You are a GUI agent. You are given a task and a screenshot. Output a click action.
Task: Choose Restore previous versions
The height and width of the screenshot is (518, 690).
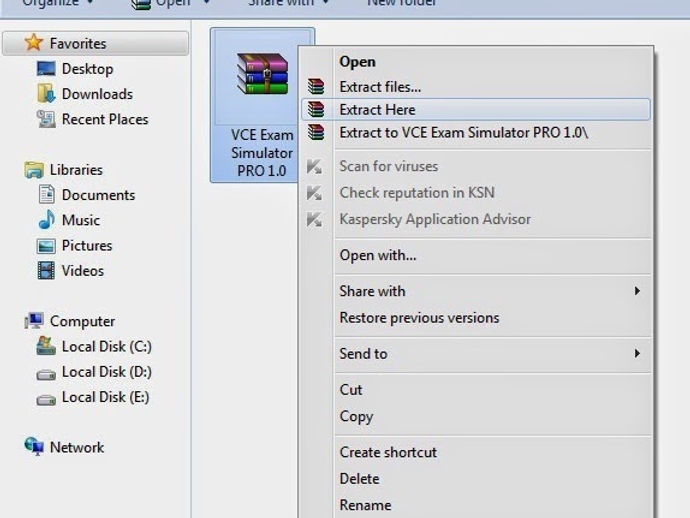click(476, 318)
